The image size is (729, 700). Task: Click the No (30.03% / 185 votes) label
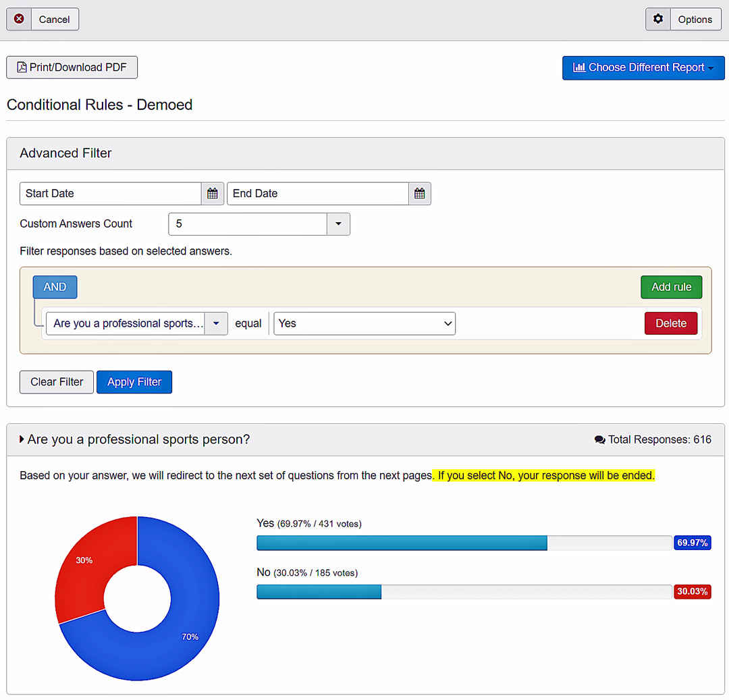307,572
